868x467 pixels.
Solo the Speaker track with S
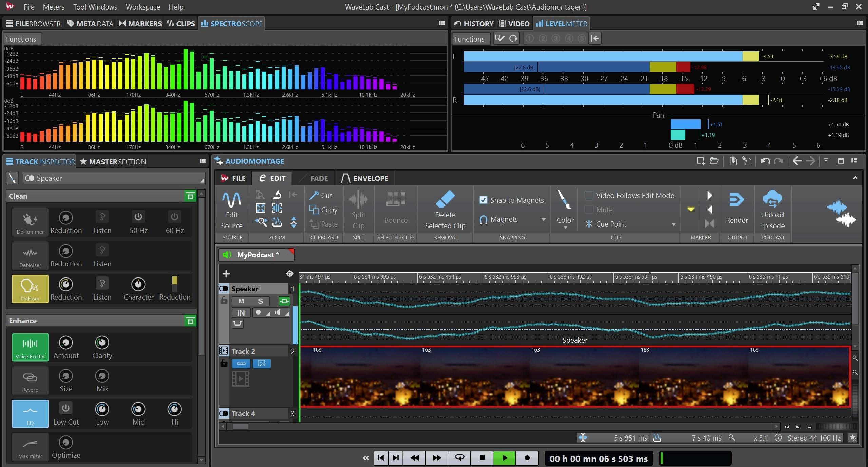point(260,301)
